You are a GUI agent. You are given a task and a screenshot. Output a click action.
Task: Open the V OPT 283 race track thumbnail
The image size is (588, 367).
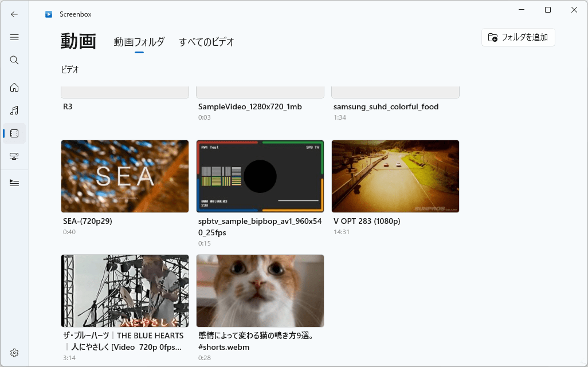pyautogui.click(x=395, y=176)
